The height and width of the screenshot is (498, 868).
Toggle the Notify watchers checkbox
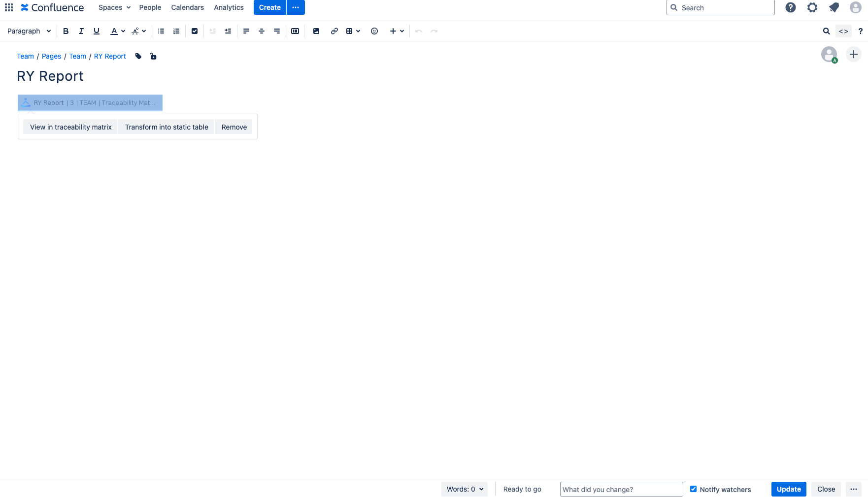[693, 489]
